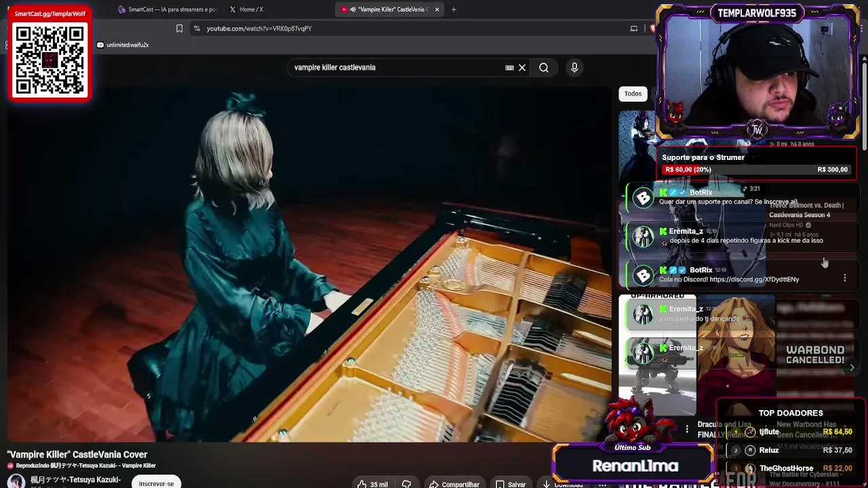Dislike the video with thumbs-down
The image size is (868, 488).
[x=406, y=484]
